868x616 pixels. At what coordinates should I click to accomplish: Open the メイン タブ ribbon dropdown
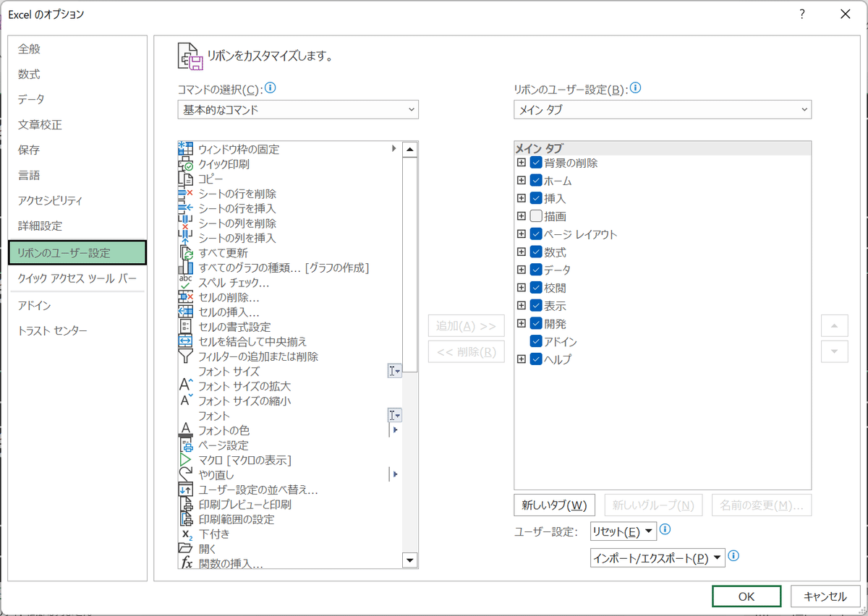tap(663, 110)
